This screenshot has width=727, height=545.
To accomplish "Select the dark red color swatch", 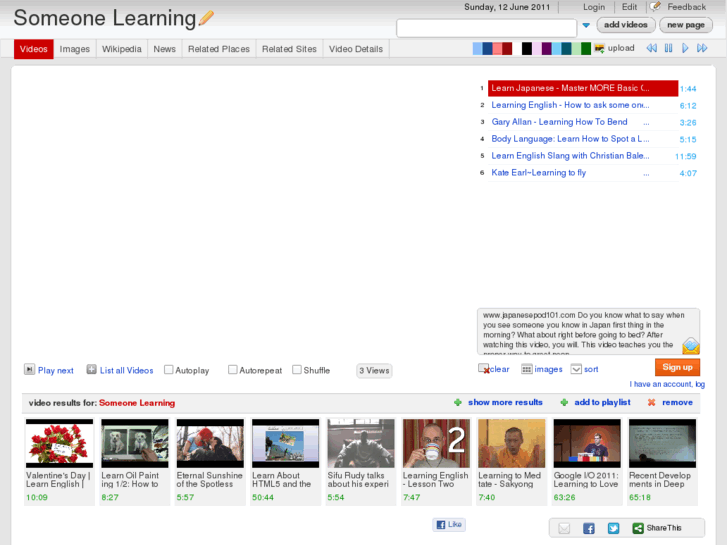I will [507, 48].
